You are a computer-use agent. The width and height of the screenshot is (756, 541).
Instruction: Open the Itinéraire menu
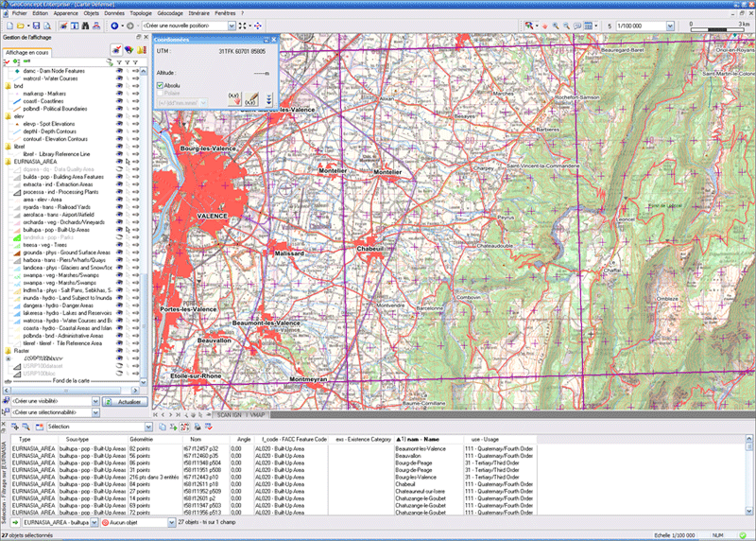click(199, 13)
